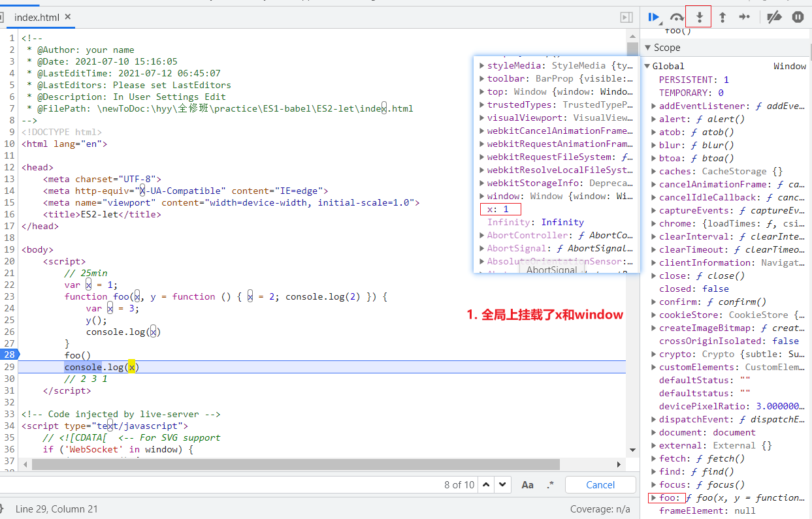Click line number 22 in the gutter

click(x=9, y=285)
